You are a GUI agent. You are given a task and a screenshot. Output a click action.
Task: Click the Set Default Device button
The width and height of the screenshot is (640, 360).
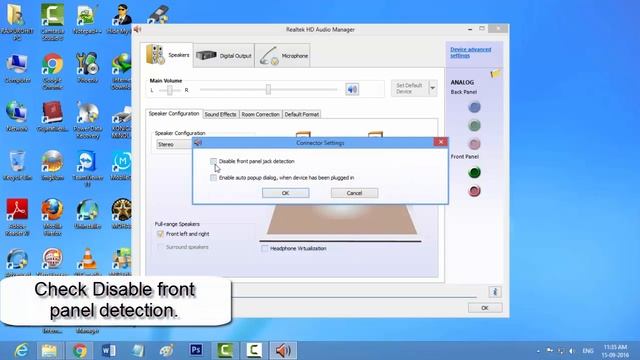point(409,88)
